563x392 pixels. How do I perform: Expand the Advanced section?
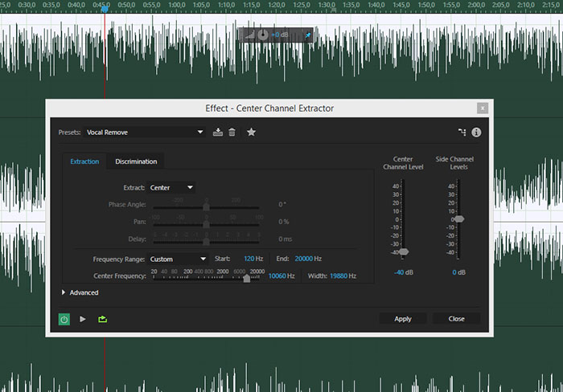pyautogui.click(x=80, y=292)
